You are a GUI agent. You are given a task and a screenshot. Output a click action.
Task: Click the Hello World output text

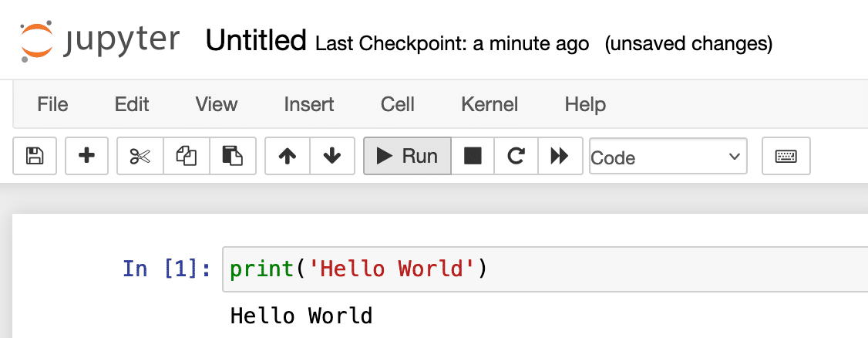coord(301,316)
